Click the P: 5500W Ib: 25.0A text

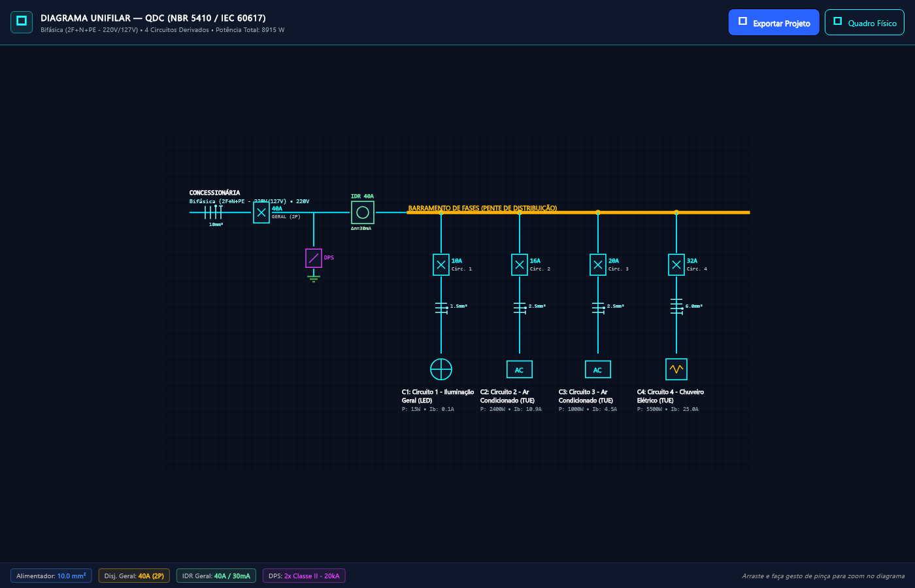click(x=667, y=409)
